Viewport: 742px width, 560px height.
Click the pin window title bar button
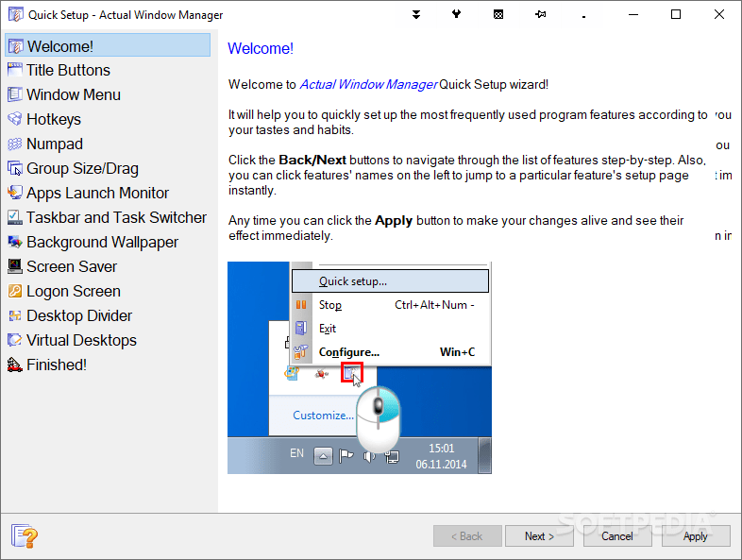[540, 15]
